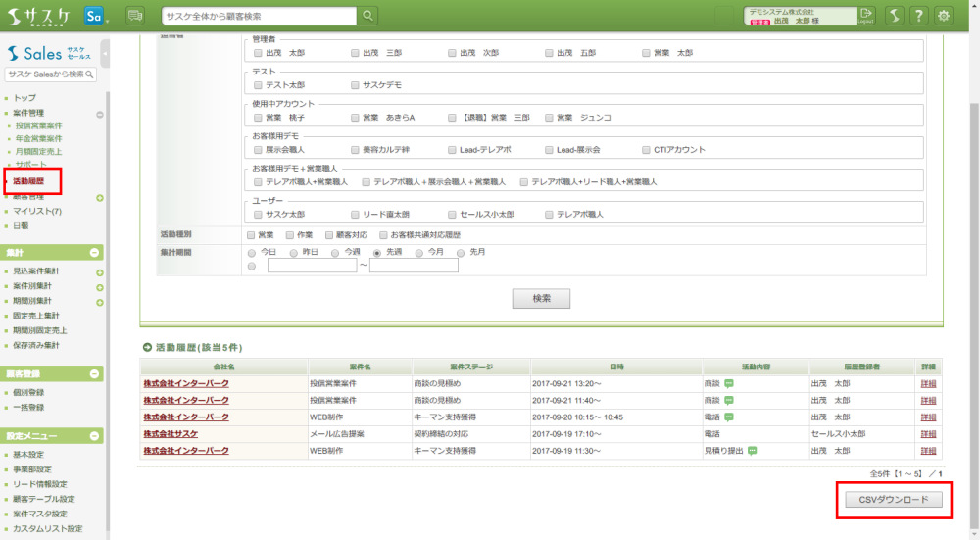This screenshot has width=980, height=540.
Task: Click the Logout icon in header
Action: [x=866, y=15]
